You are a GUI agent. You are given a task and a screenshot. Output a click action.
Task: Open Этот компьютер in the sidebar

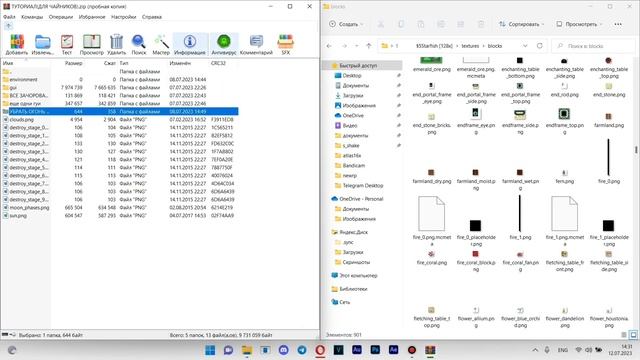click(x=358, y=276)
